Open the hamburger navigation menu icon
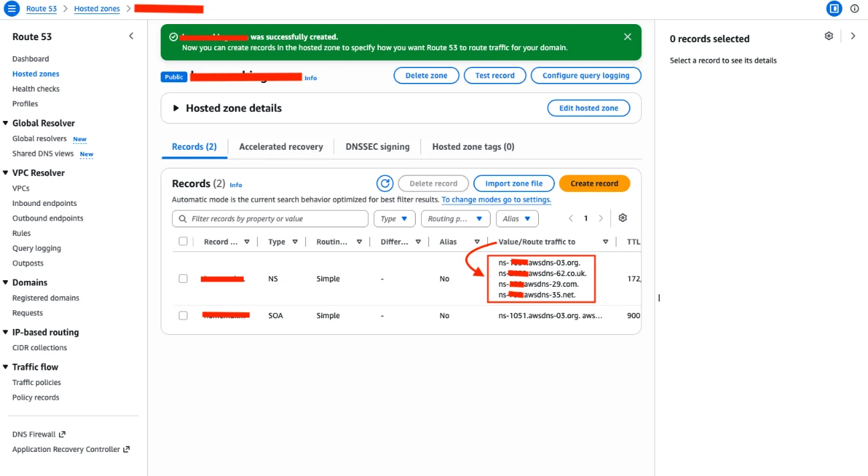The image size is (868, 476). [11, 9]
